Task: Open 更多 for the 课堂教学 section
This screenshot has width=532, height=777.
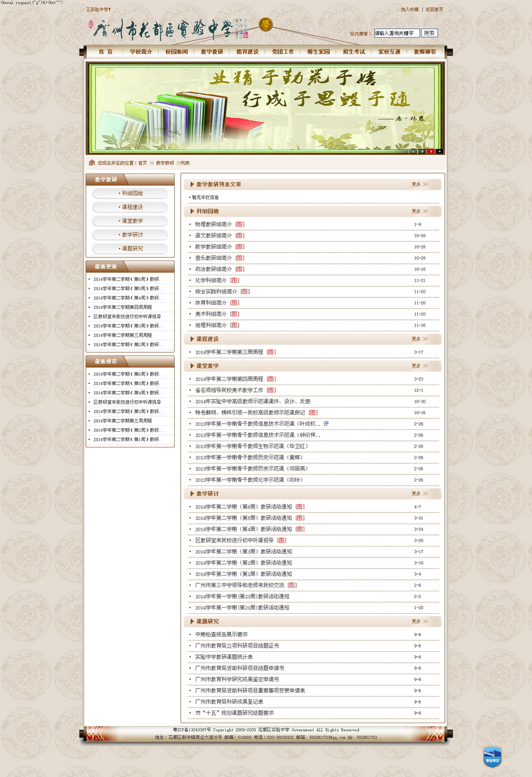Action: click(420, 366)
